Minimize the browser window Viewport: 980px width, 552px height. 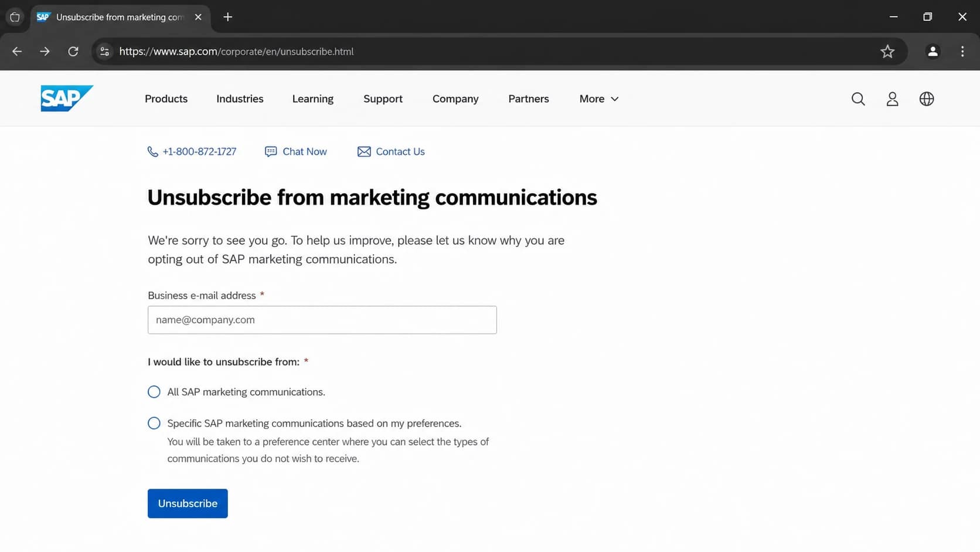[x=893, y=17]
